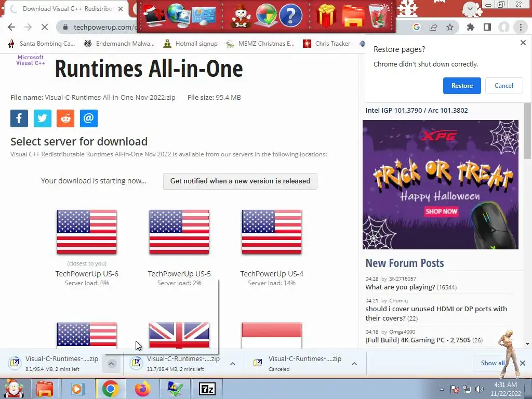Stop loading the page with X button
The width and height of the screenshot is (532, 399).
click(x=45, y=27)
